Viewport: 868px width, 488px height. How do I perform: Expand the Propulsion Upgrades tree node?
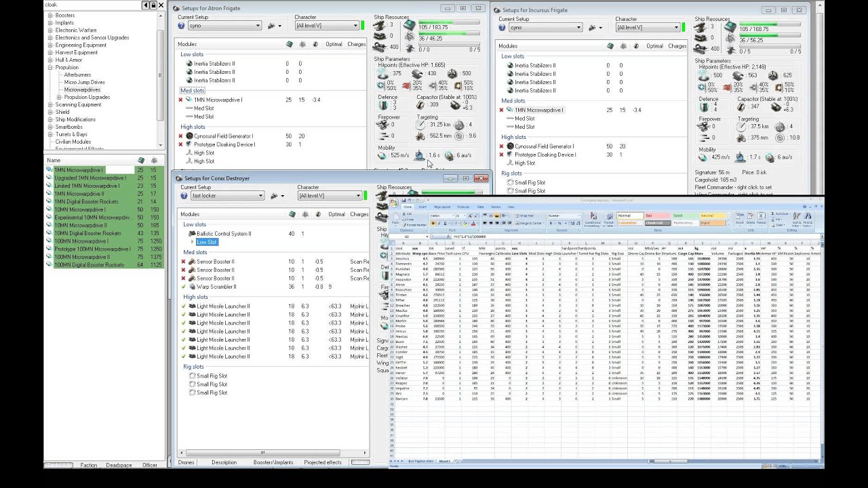pyautogui.click(x=59, y=97)
